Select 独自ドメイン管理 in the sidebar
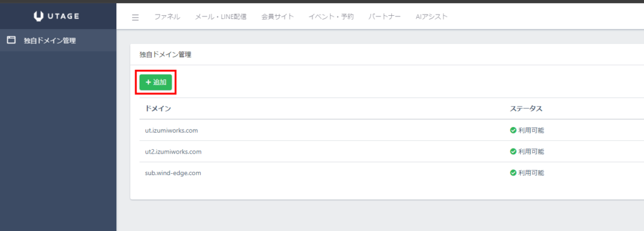The height and width of the screenshot is (231, 644). [58, 40]
